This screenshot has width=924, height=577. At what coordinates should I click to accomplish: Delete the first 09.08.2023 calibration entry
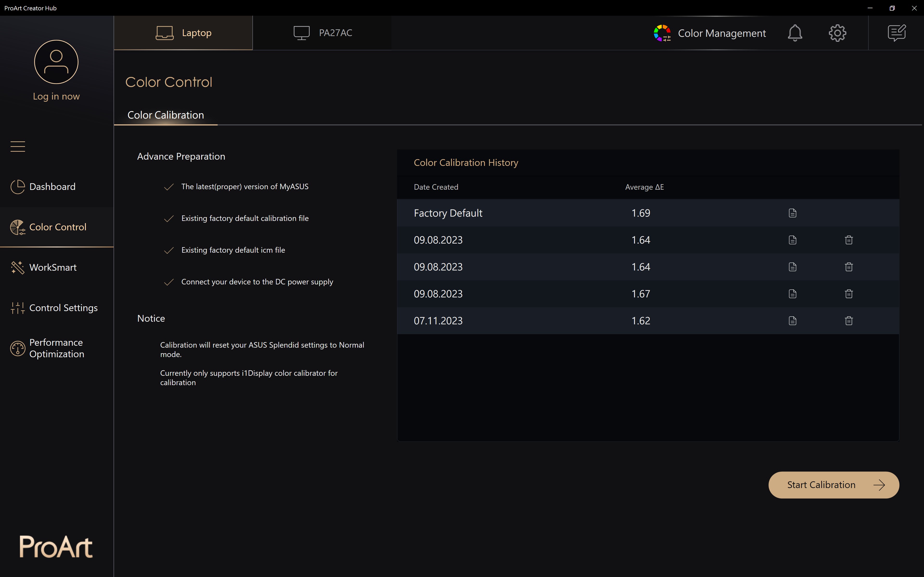848,240
